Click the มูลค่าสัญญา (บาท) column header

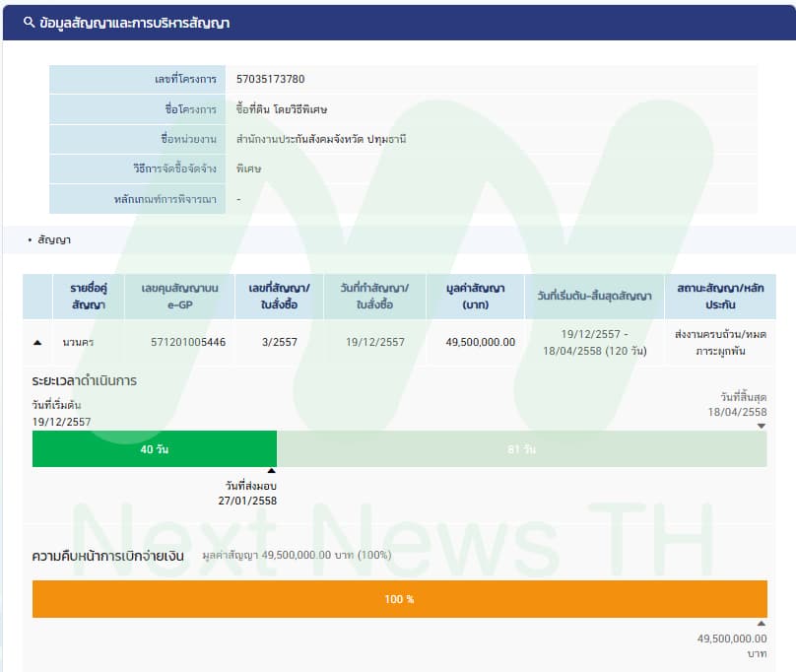click(x=476, y=297)
